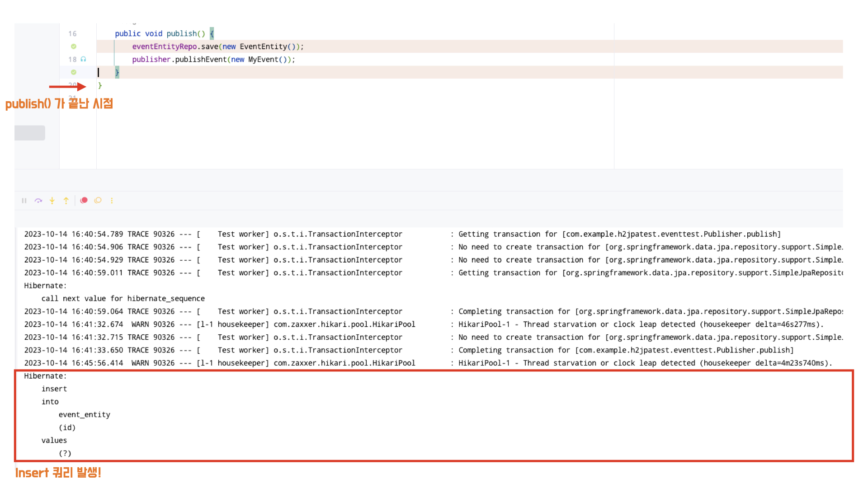This screenshot has width=868, height=488.
Task: Click the Step Out up-arrow icon
Action: [x=66, y=201]
